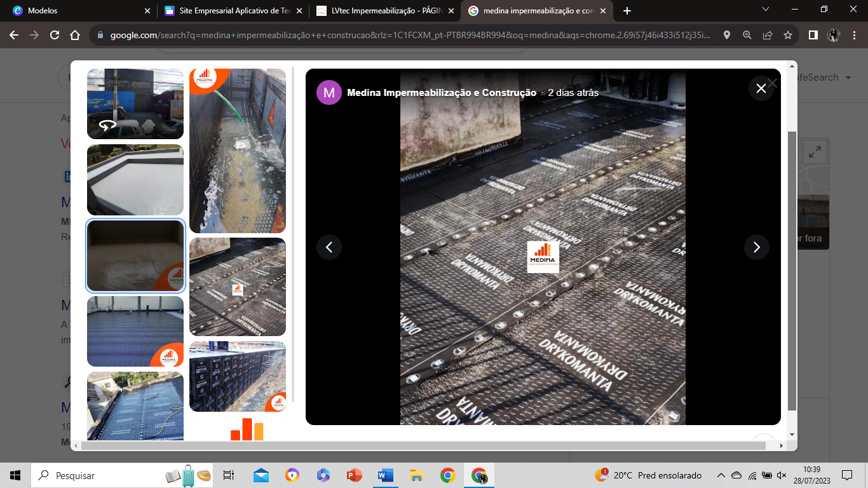
Task: Click the taskbar Pesquisar search box
Action: tap(123, 475)
